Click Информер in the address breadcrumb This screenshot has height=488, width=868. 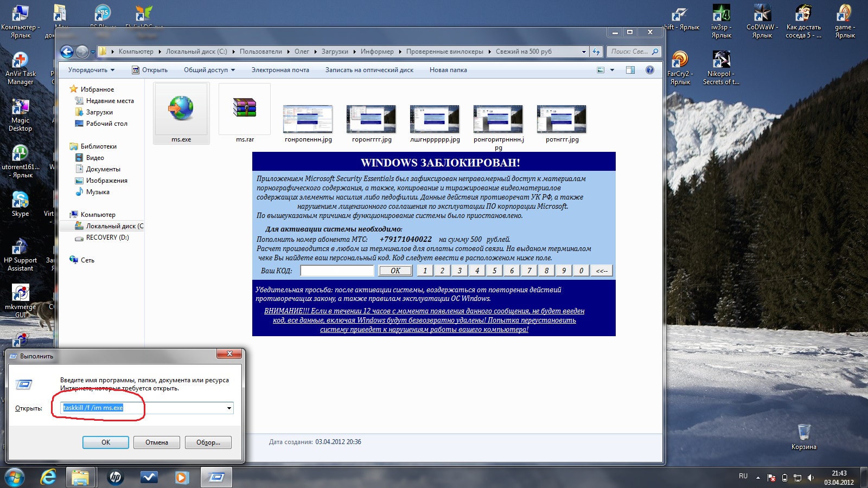[377, 52]
